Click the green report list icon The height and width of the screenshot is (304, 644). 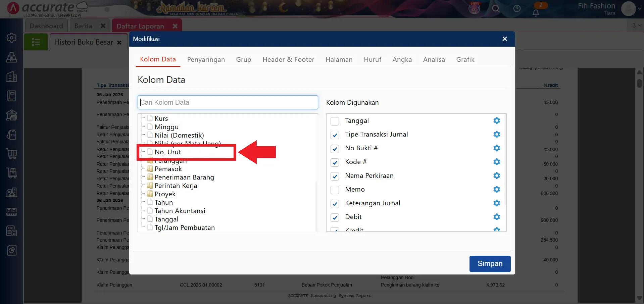click(36, 42)
